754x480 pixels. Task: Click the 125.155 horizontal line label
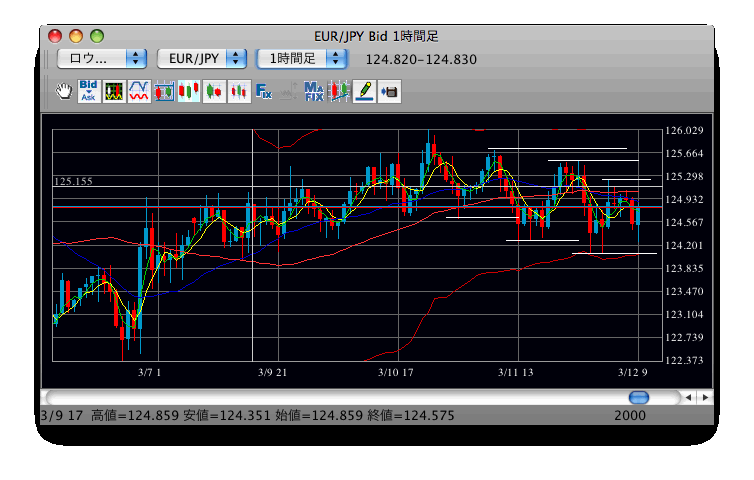point(73,181)
